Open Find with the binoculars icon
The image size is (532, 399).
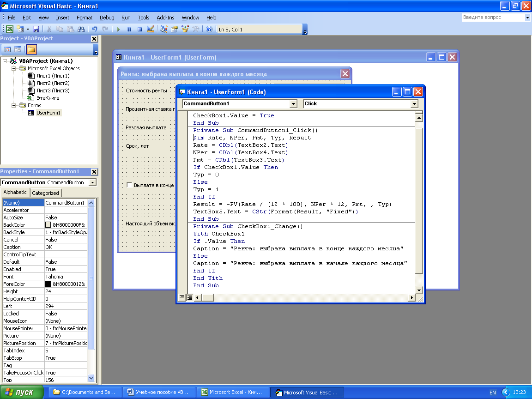tap(81, 29)
